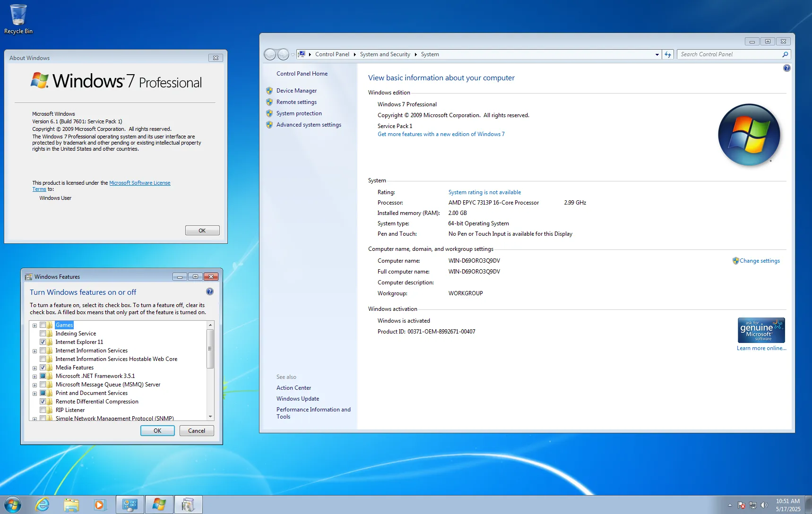Open Control Panel Home
The width and height of the screenshot is (812, 514).
point(302,74)
